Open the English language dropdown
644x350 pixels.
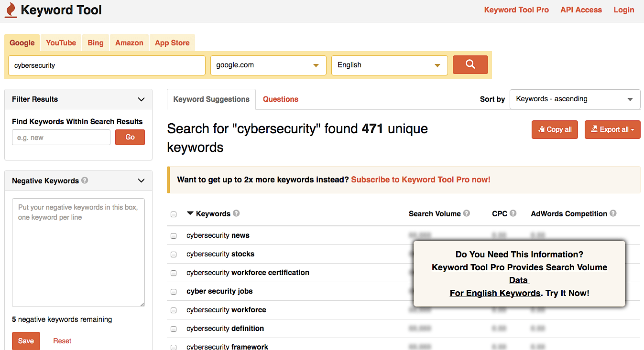click(437, 65)
